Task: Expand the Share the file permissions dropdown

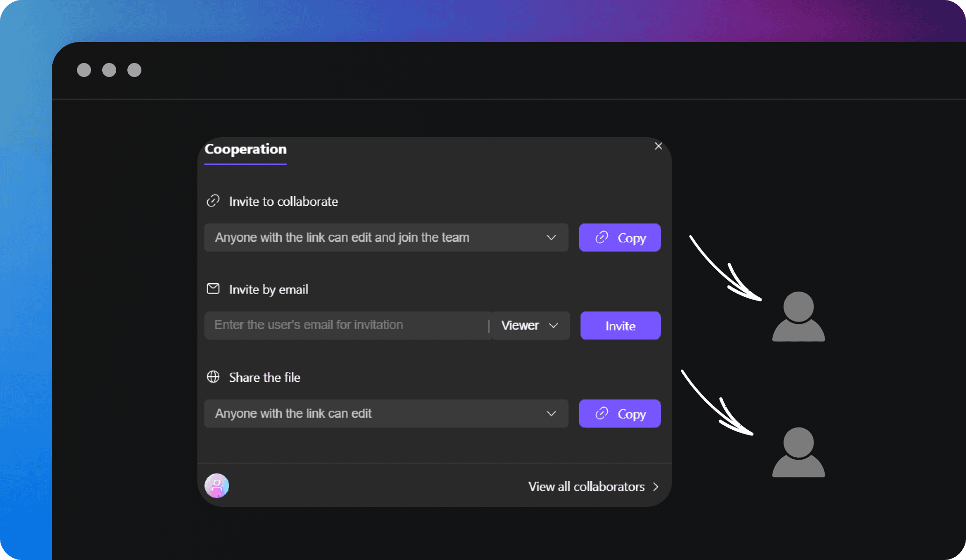Action: 552,413
